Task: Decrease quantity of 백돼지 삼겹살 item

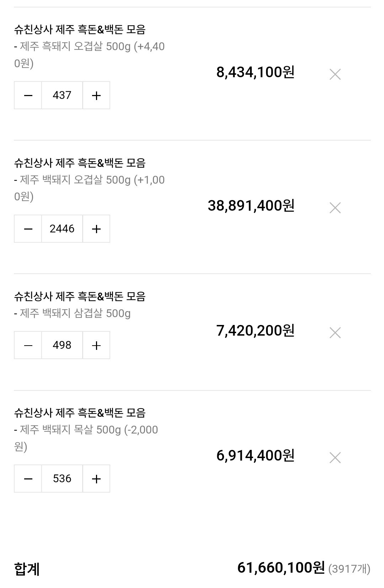Action: pos(28,345)
